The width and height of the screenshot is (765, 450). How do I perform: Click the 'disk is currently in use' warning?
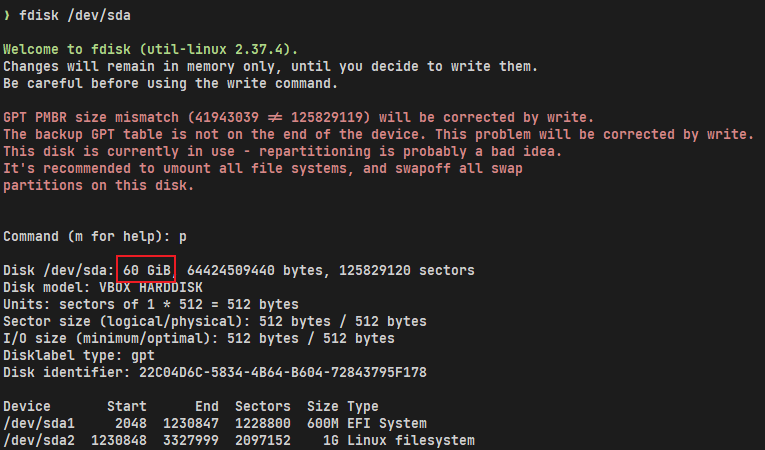pyautogui.click(x=283, y=151)
